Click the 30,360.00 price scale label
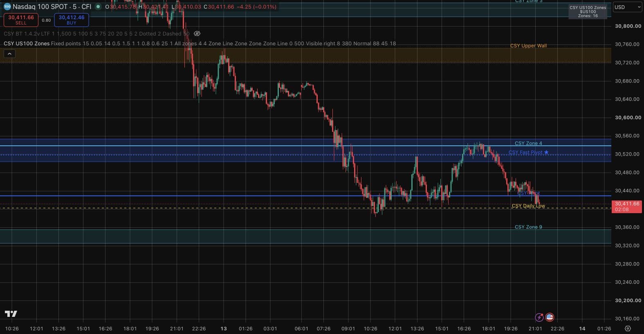Screen dimensions: 644x334 pyautogui.click(x=628, y=227)
